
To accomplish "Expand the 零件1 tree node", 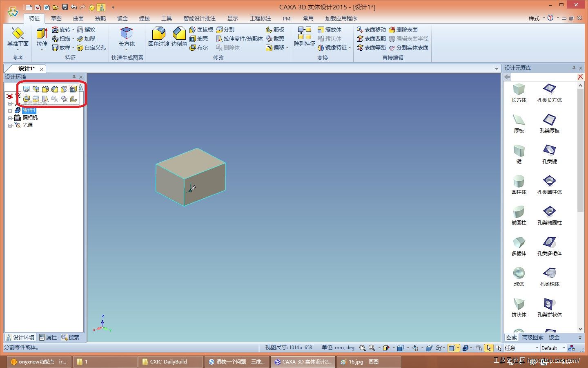I will point(10,111).
